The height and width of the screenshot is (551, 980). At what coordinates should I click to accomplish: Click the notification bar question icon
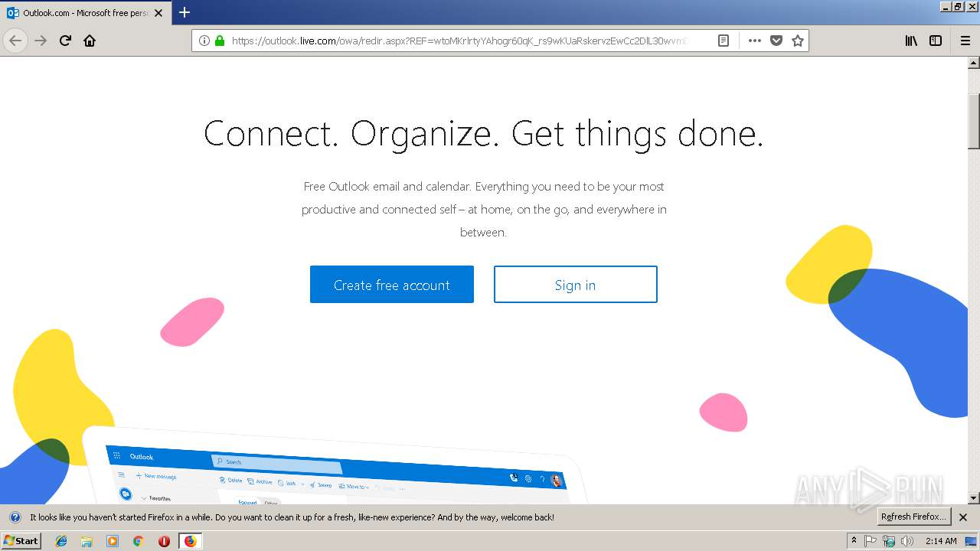point(15,517)
